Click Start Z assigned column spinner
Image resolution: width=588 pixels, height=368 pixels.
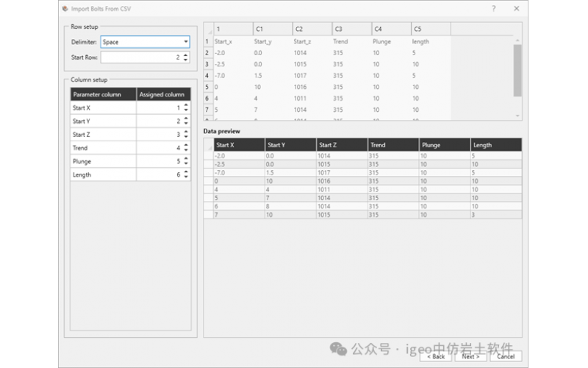point(186,135)
